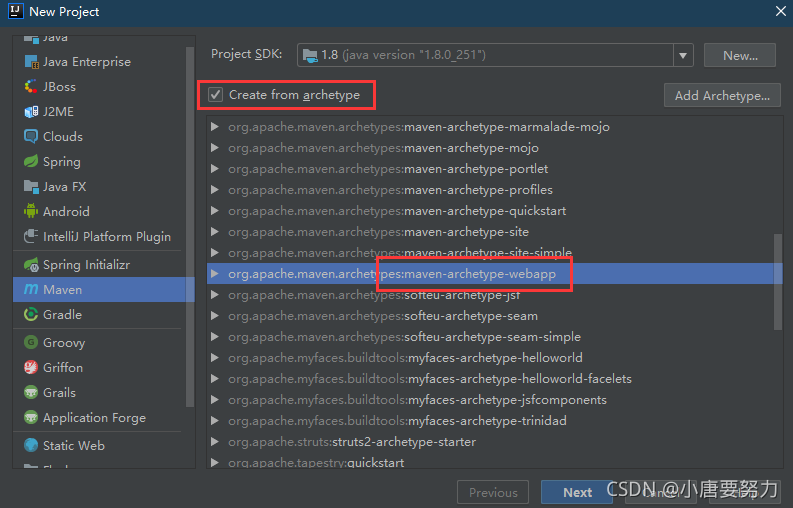793x508 pixels.
Task: Expand maven-archetype-marmalade-mojo node
Action: click(215, 126)
